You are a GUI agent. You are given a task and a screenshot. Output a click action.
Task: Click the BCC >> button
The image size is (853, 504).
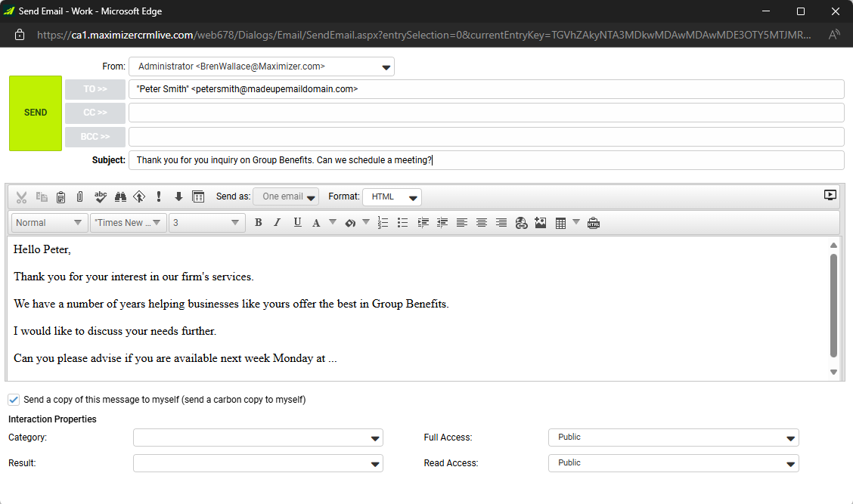(x=95, y=137)
